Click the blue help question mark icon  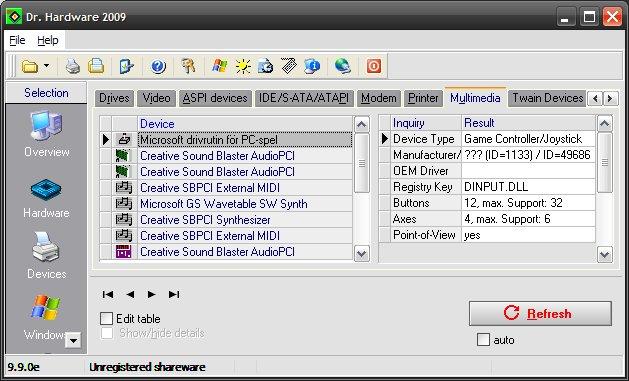pos(158,66)
